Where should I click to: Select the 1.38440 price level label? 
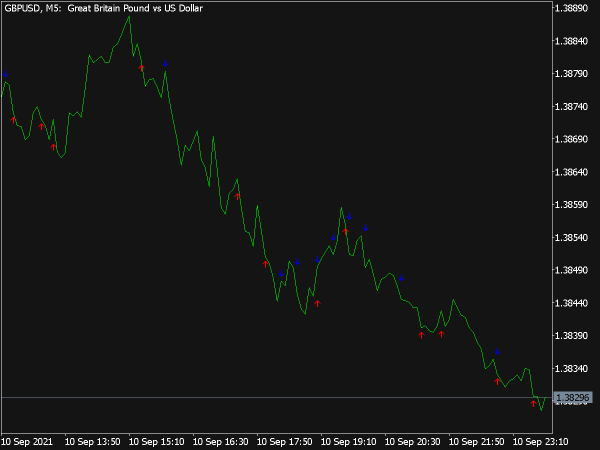tap(571, 303)
